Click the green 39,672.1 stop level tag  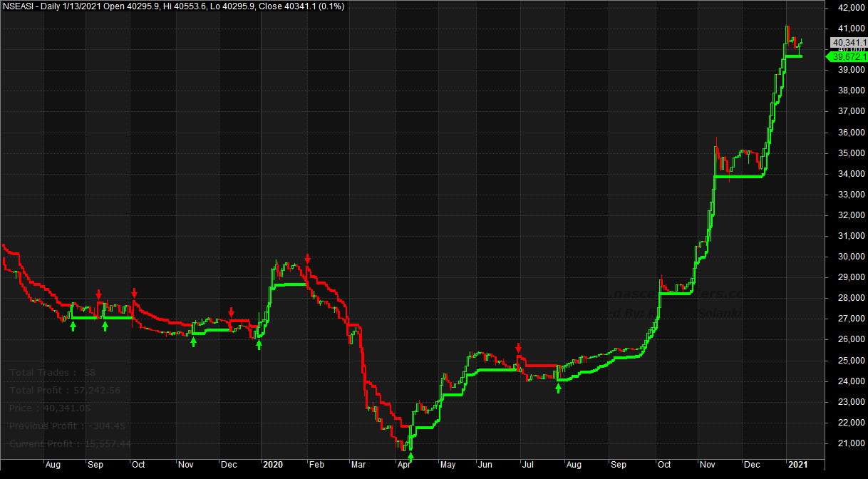click(845, 56)
